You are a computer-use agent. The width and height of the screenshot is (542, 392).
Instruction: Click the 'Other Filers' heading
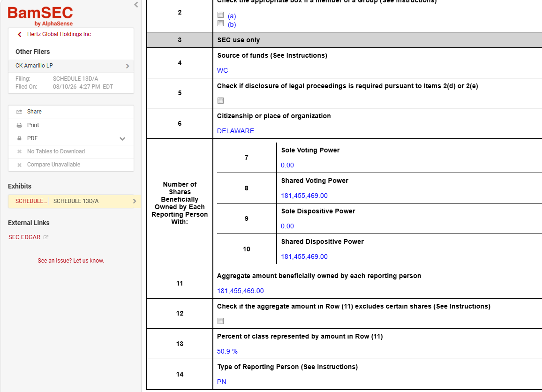click(x=32, y=52)
